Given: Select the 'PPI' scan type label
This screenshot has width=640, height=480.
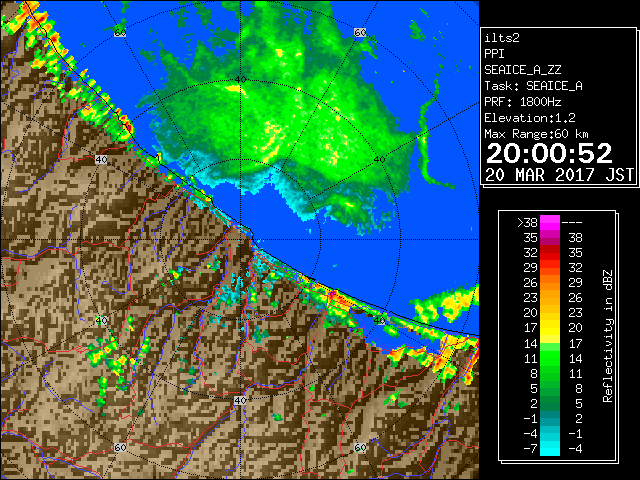Looking at the screenshot, I should click(494, 54).
